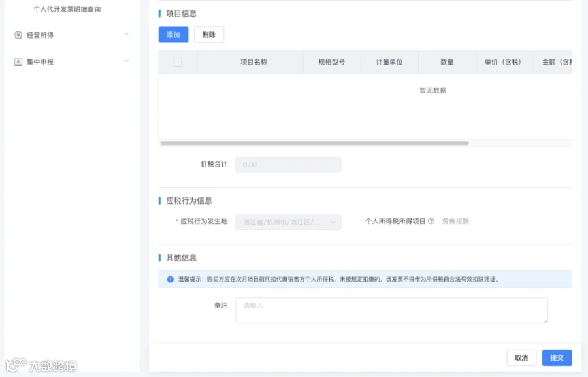
Task: Click the help icon beside 个人所得税所得项目
Action: coord(431,221)
